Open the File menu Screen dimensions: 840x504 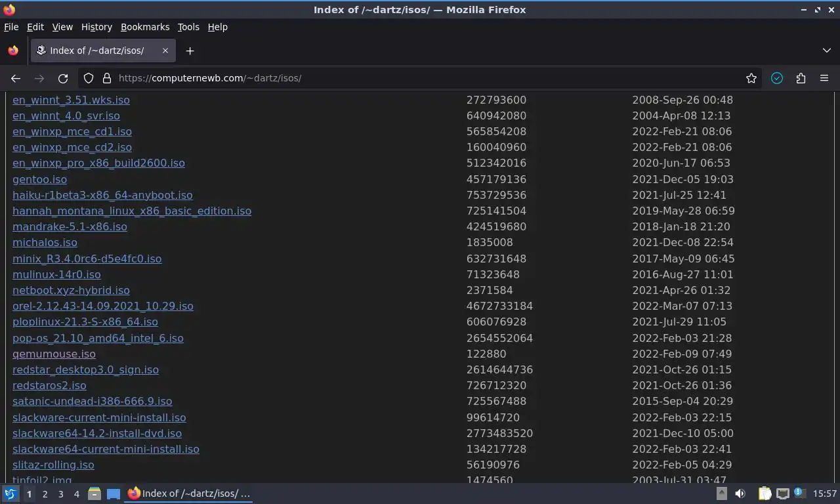pos(11,27)
